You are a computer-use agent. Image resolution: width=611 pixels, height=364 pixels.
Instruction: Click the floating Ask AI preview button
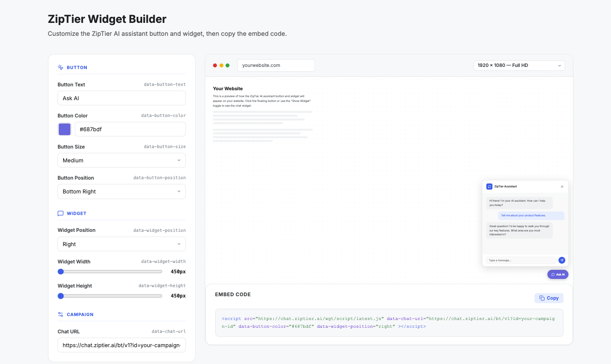558,274
